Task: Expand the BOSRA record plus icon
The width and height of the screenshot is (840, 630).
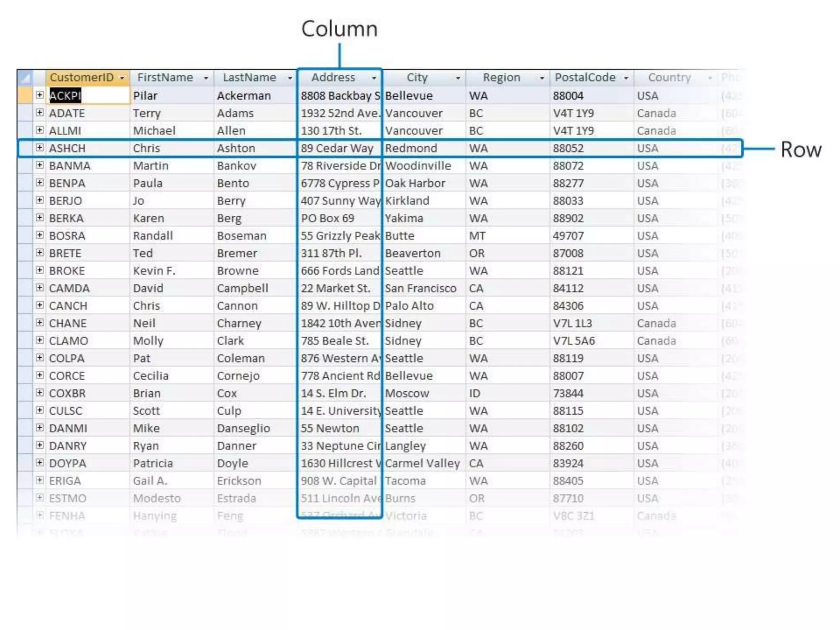Action: point(39,235)
